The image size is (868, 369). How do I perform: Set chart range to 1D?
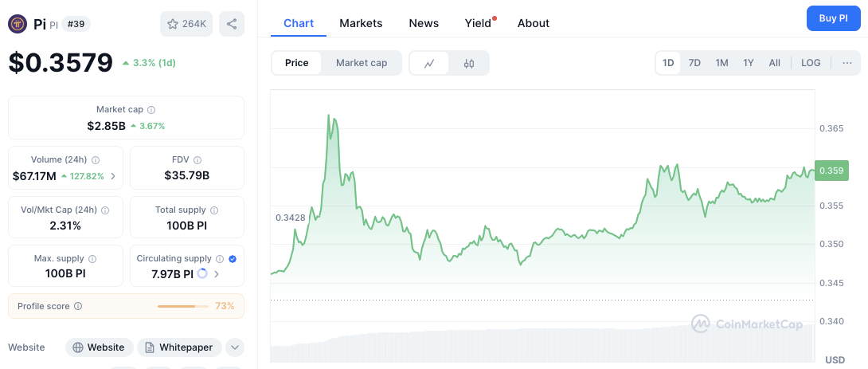tap(668, 63)
